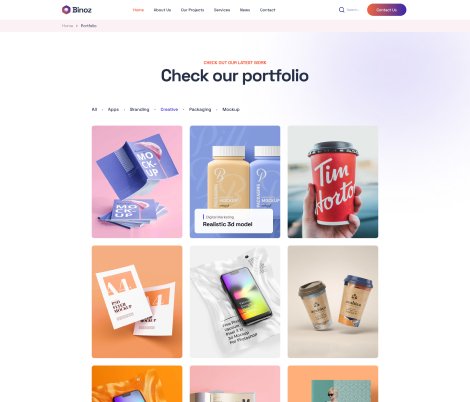The height and width of the screenshot is (402, 470).
Task: Open search via the magnifier icon
Action: click(x=341, y=10)
